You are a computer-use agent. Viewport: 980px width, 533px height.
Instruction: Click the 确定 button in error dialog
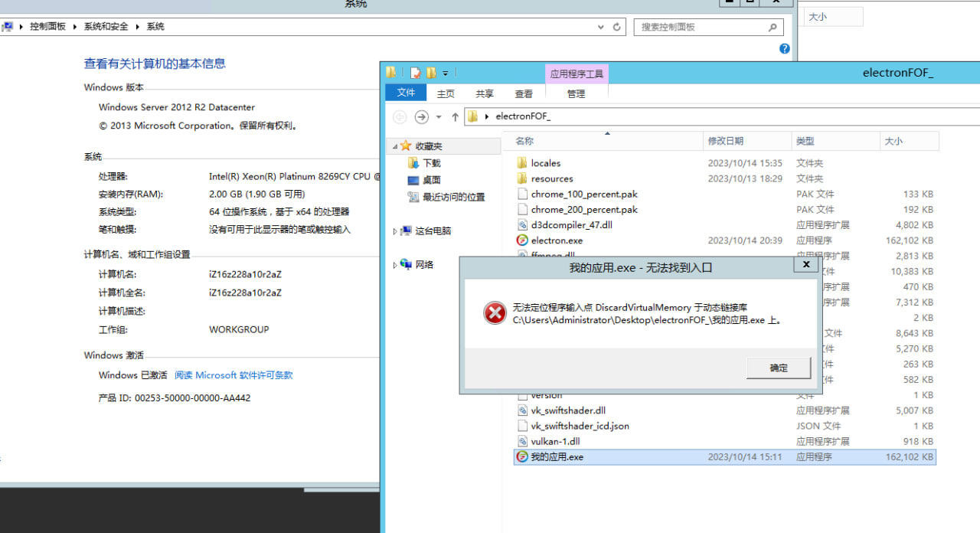[x=779, y=368]
